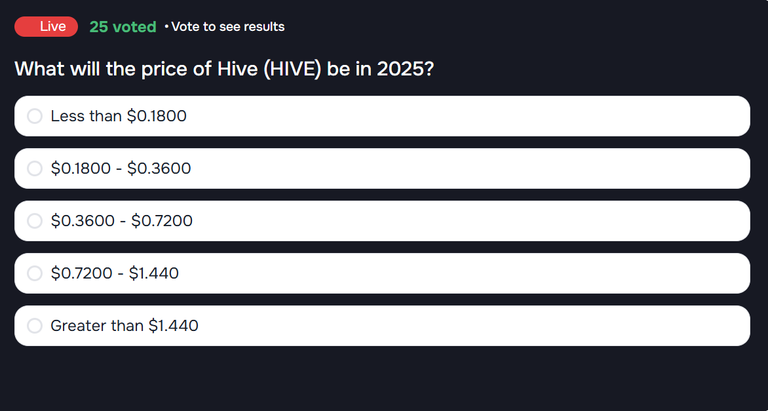Click the "Less than $0.1800" label text

coord(118,116)
